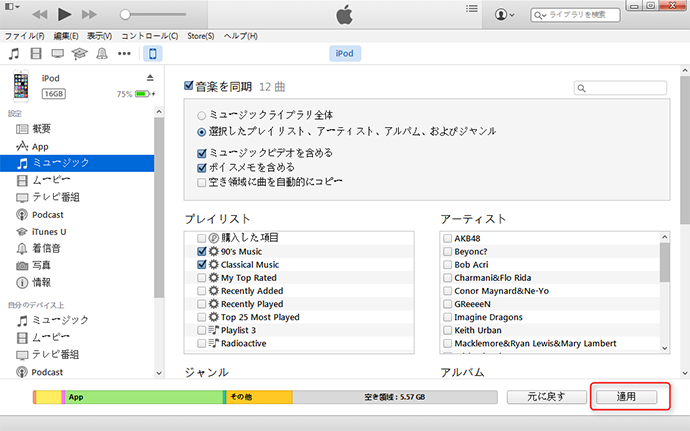
Task: Play the current track
Action: pyautogui.click(x=64, y=15)
